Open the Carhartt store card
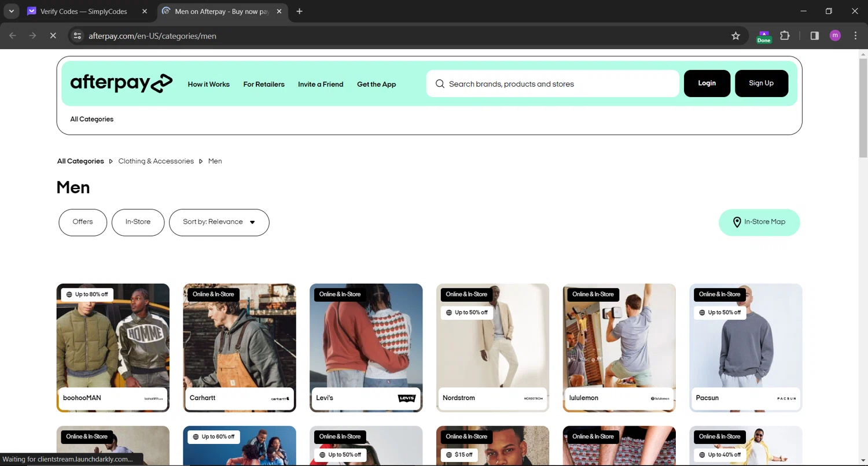This screenshot has height=466, width=868. coord(240,347)
